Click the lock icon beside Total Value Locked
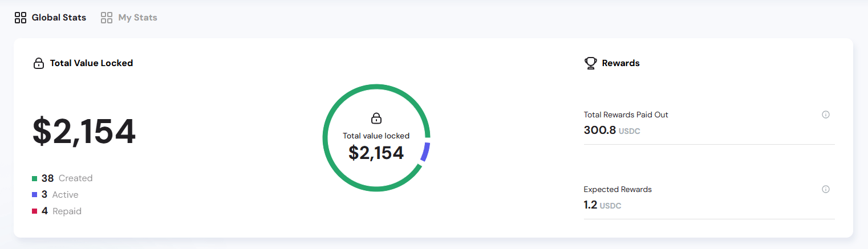The image size is (868, 249). pyautogui.click(x=39, y=63)
